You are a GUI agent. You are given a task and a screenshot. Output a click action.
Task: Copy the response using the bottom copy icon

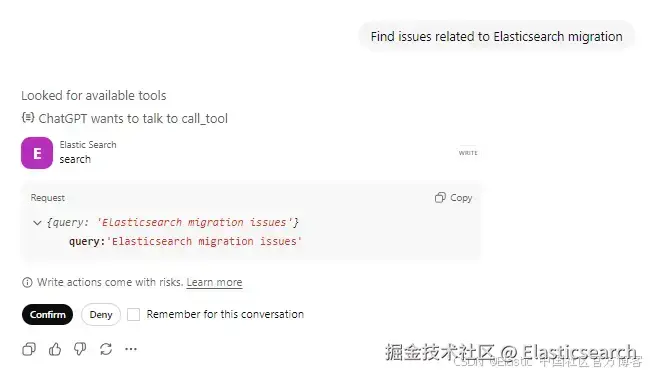29,349
